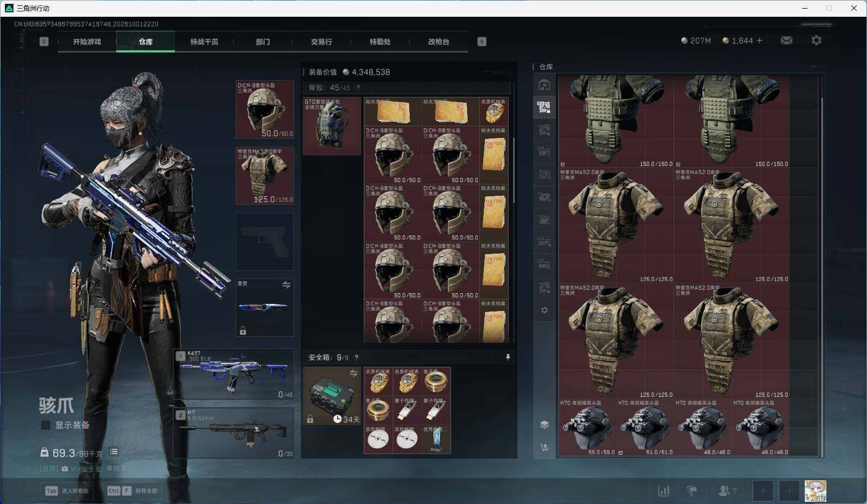Click the helmet category icon in warehouse sidebar
The height and width of the screenshot is (504, 867).
[544, 85]
